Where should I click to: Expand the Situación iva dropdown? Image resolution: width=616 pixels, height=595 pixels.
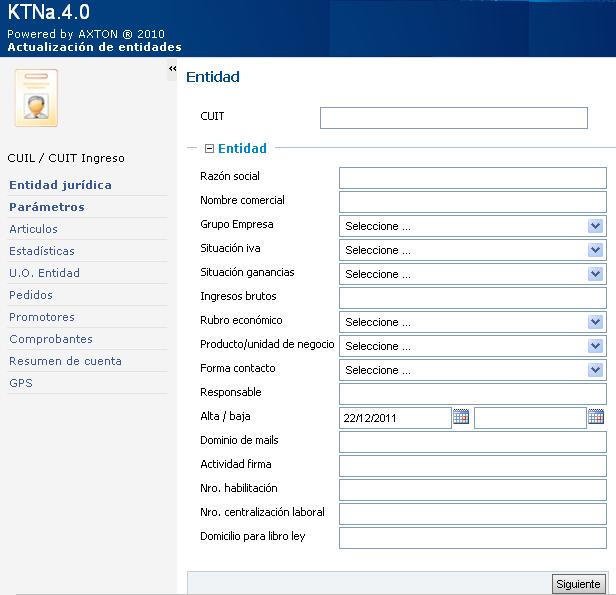(472, 250)
